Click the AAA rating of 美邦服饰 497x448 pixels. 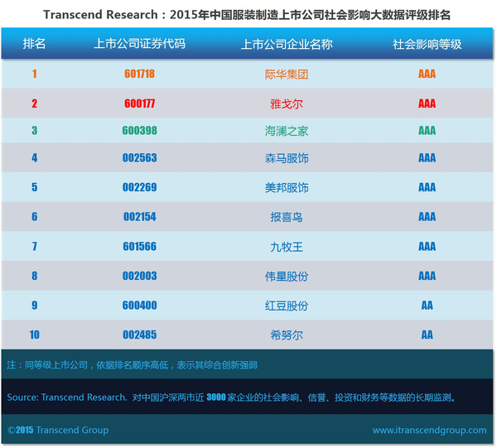[427, 187]
